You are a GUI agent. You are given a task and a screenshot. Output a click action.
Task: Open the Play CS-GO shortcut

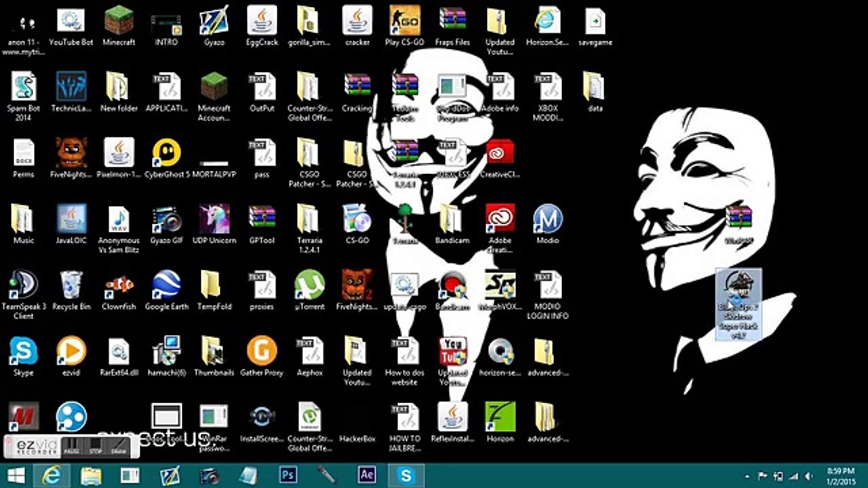(404, 22)
